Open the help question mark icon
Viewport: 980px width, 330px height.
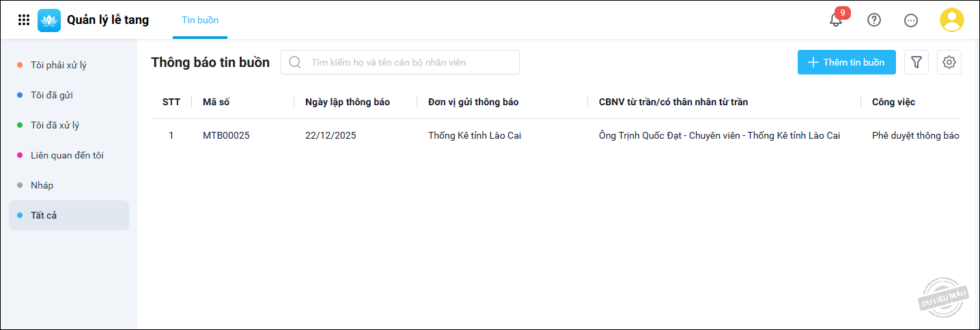874,20
